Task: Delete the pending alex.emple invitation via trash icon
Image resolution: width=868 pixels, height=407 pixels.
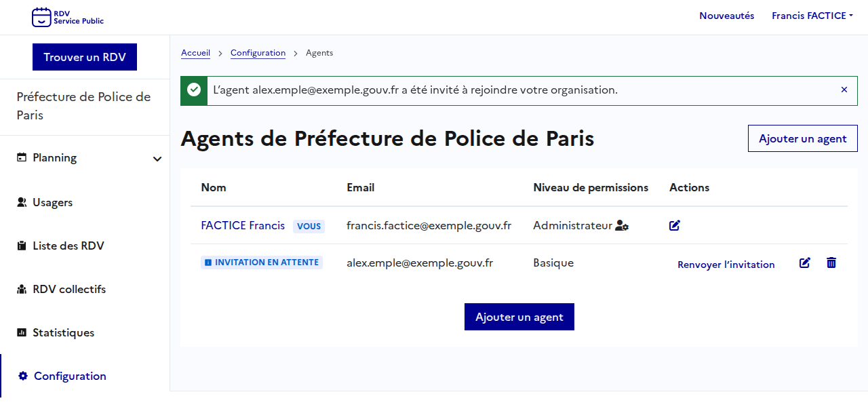Action: point(831,263)
